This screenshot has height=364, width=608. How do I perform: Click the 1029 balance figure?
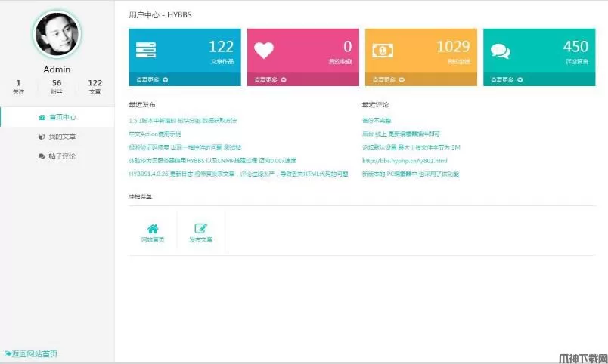(453, 47)
